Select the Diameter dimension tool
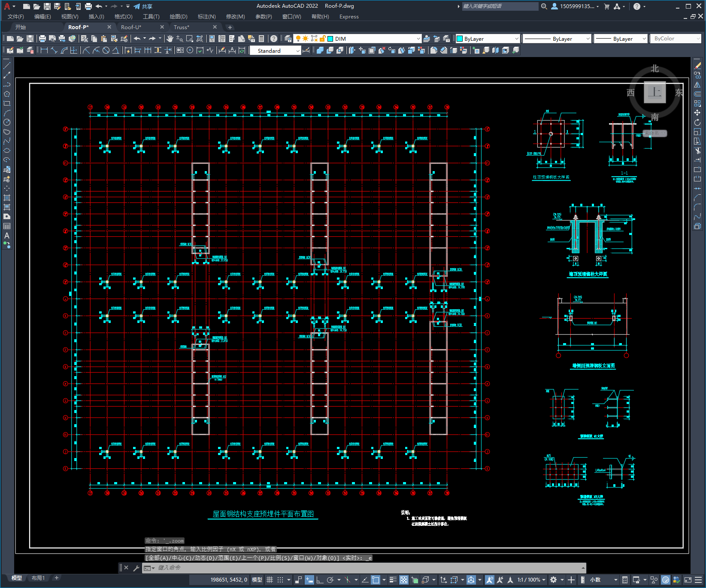Image resolution: width=706 pixels, height=588 pixels. point(106,50)
